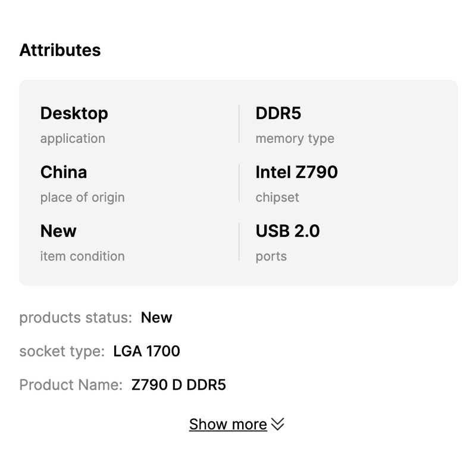Click the "memory type" attribute label
This screenshot has width=476, height=476.
(x=295, y=139)
